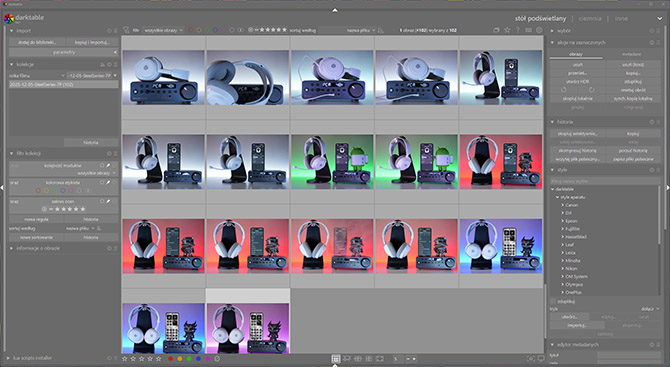The image size is (670, 367).
Task: Set one-star rating in bottom bar
Action: pyautogui.click(x=125, y=359)
